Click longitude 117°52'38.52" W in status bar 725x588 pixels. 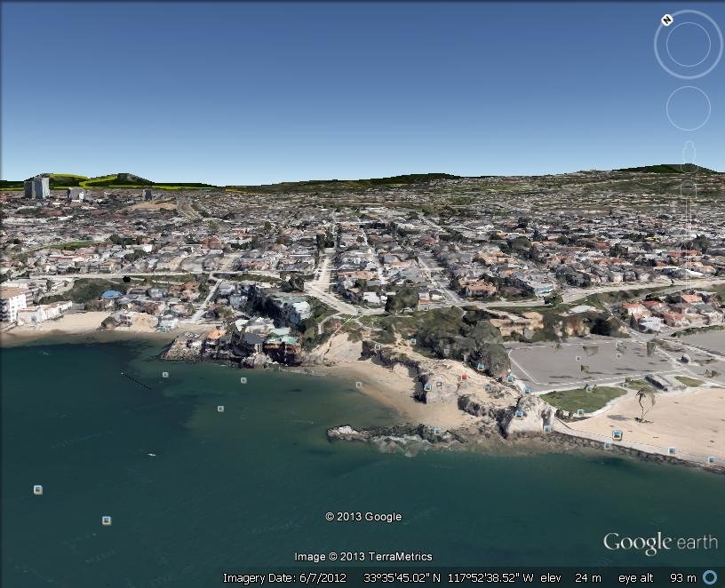[490, 578]
